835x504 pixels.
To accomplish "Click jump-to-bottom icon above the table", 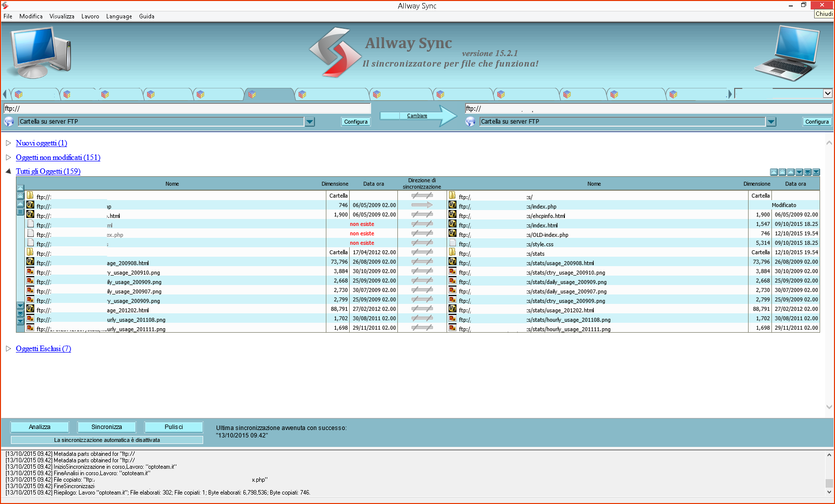I will click(x=816, y=172).
